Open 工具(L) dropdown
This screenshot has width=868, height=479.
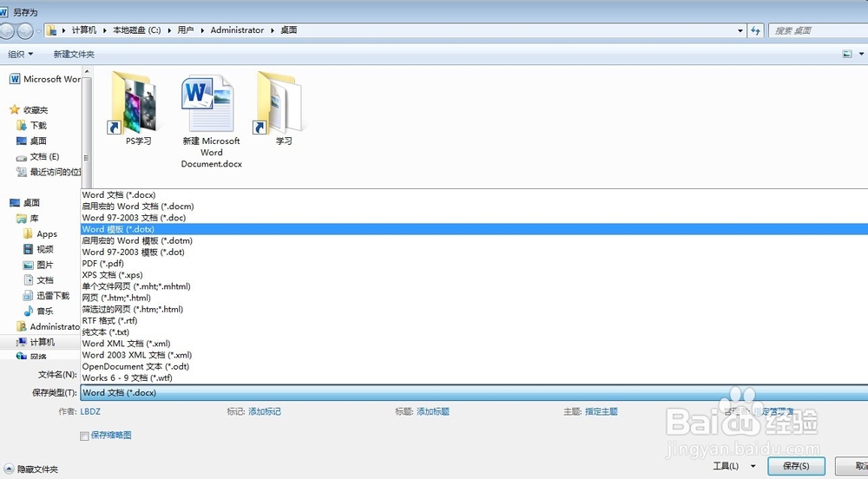coord(734,466)
